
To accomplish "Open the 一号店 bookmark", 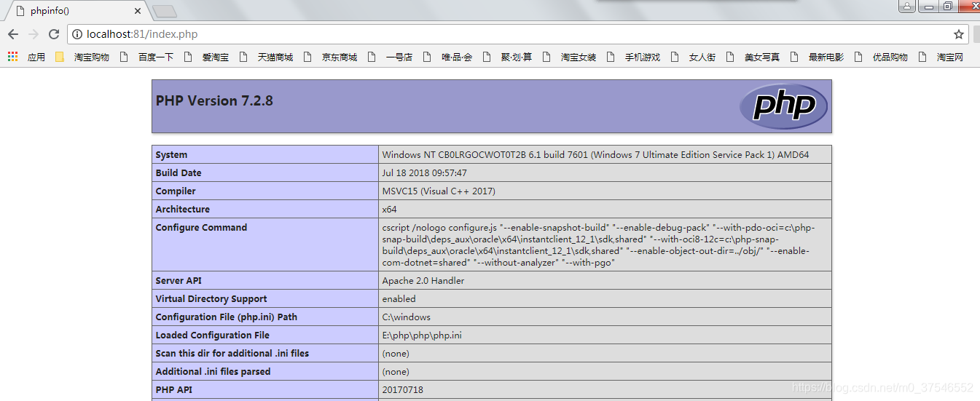I will click(390, 57).
